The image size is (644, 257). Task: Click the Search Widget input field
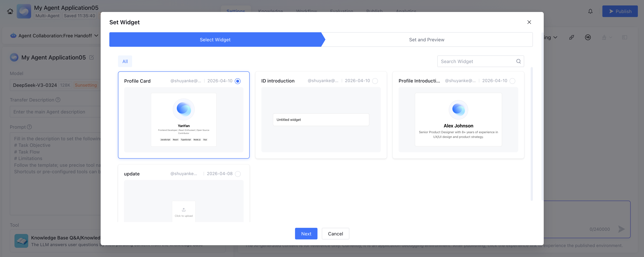[475, 61]
